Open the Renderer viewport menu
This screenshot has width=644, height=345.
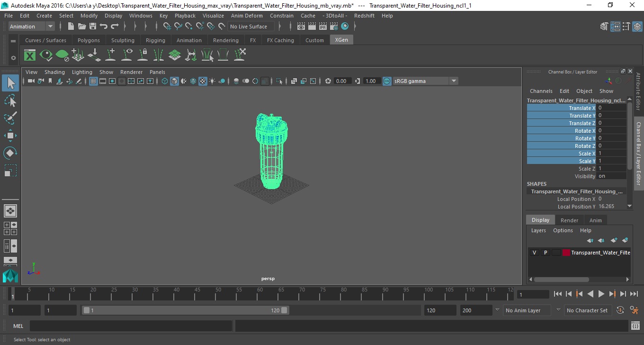[131, 72]
